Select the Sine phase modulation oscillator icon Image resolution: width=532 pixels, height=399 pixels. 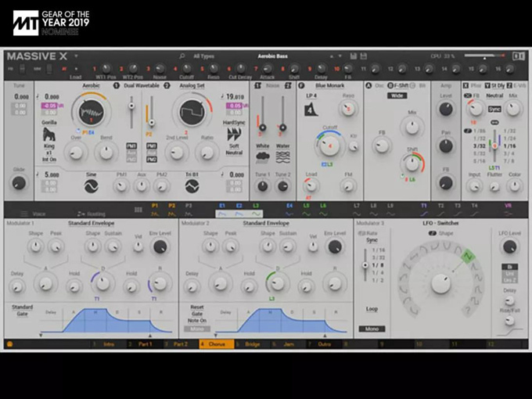(91, 186)
